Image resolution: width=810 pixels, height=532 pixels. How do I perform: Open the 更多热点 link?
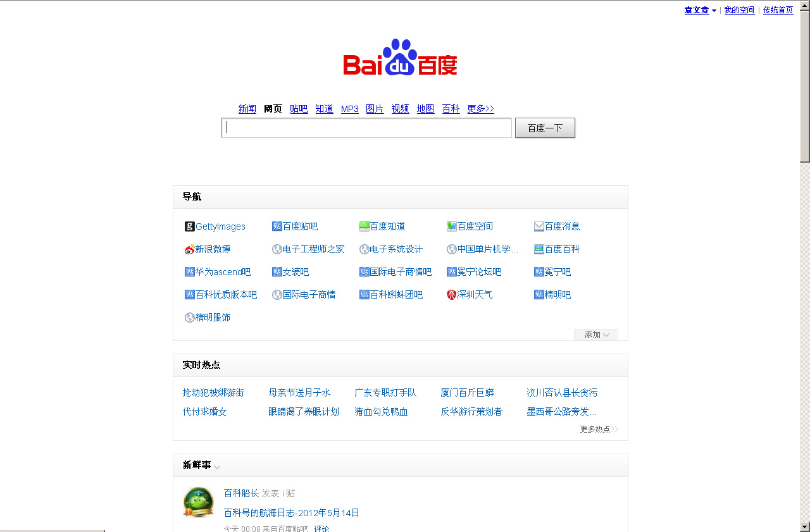point(594,429)
